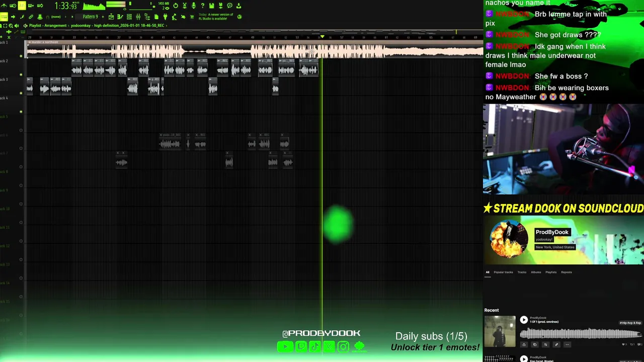
Task: Open the Browser tree icon in toolbar
Action: click(147, 17)
